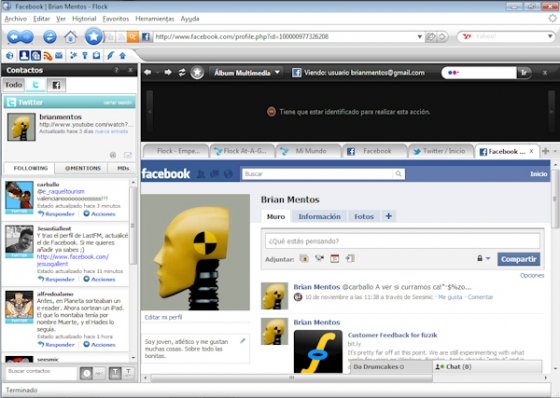560x398 pixels.
Task: Click the media bar Flickr search field
Action: (x=479, y=73)
